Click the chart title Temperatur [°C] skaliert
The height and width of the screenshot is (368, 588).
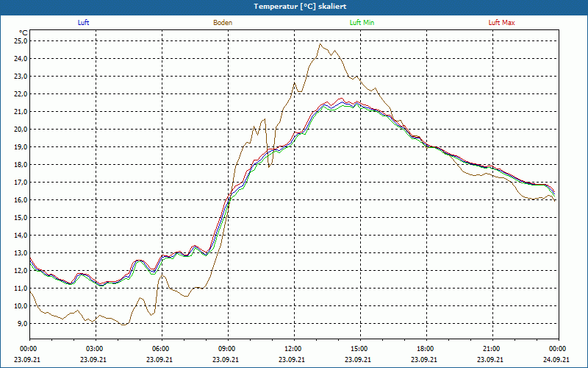(x=300, y=7)
